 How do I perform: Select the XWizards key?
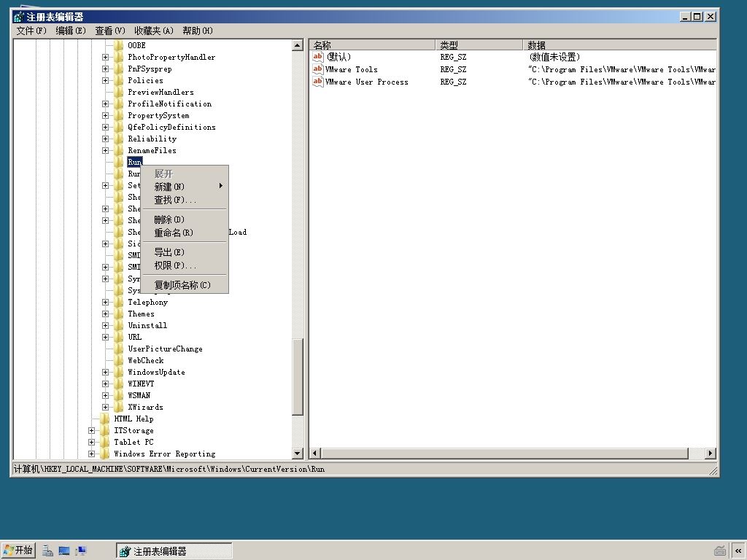point(145,407)
